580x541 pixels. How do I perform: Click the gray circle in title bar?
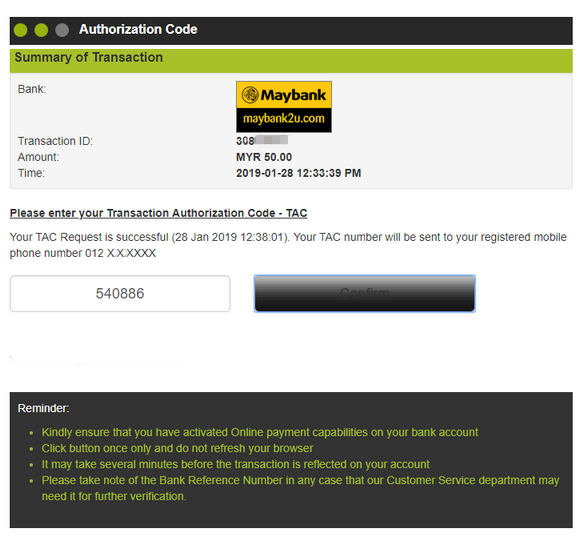pyautogui.click(x=62, y=30)
